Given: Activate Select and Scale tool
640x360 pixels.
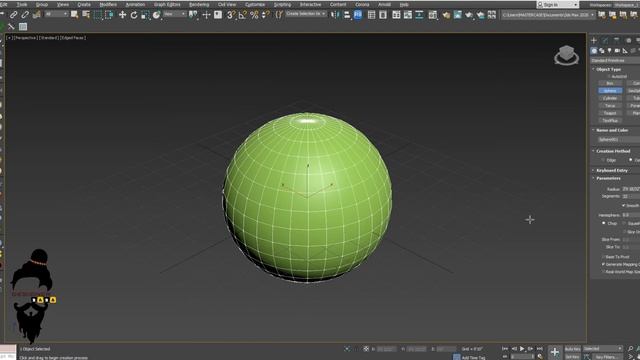Looking at the screenshot, I should pos(145,15).
